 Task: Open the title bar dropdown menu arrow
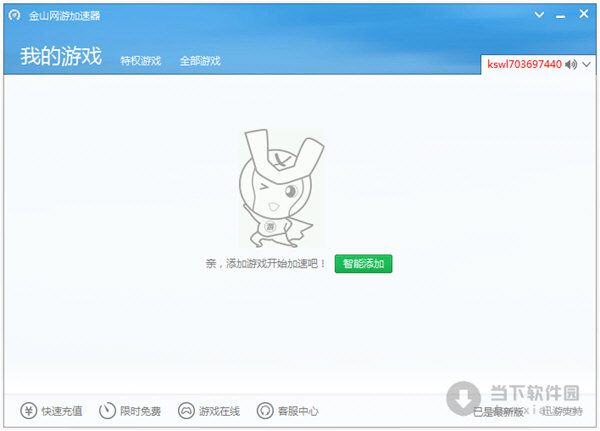coord(539,15)
